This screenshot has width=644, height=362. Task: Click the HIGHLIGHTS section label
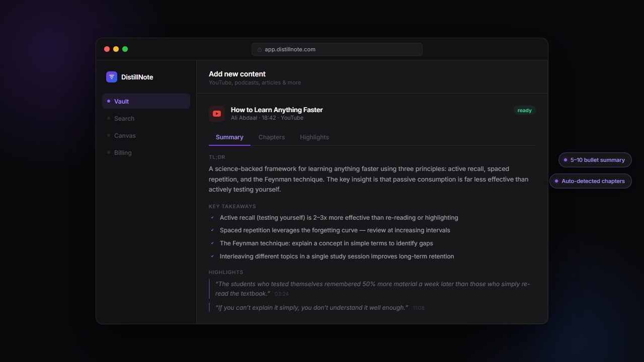[226, 272]
